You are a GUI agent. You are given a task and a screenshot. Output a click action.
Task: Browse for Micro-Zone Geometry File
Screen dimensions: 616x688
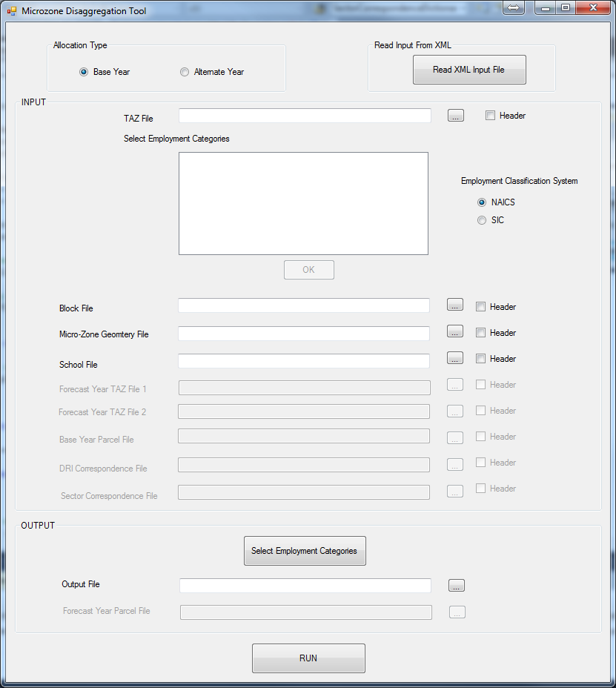tap(455, 331)
